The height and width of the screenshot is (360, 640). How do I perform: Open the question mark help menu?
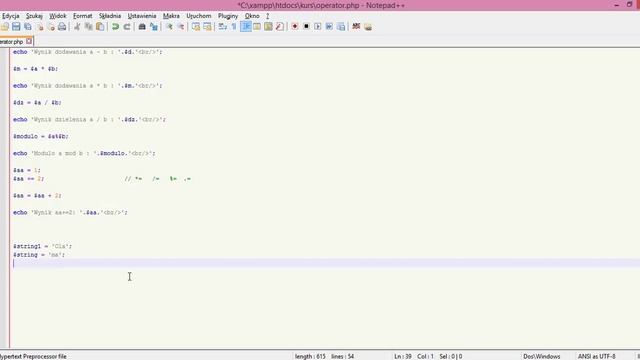click(x=268, y=16)
